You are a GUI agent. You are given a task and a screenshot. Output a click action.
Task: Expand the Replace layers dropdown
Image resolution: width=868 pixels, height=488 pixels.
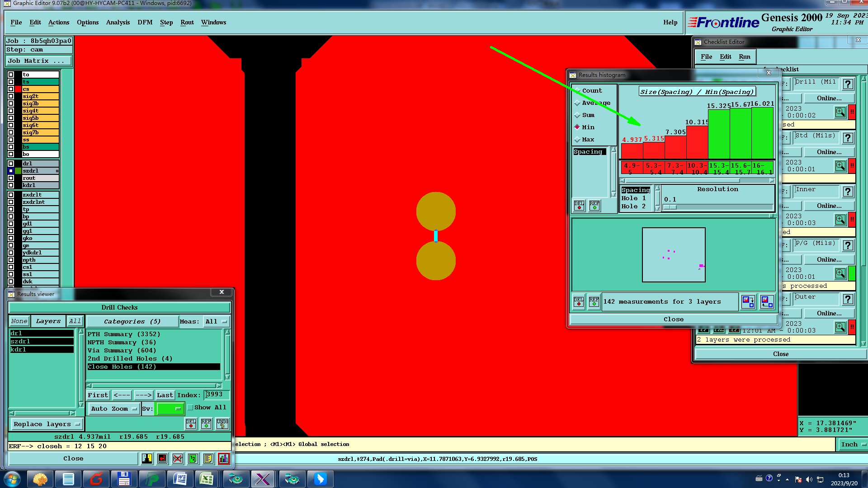pos(46,424)
